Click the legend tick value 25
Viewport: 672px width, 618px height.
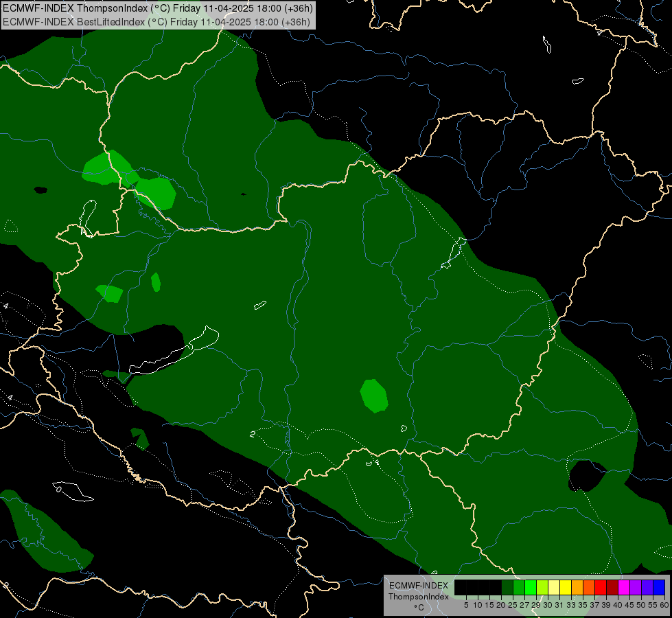click(513, 605)
